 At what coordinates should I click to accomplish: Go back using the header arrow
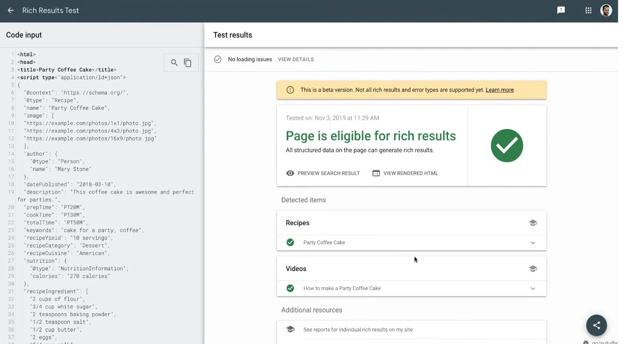(11, 11)
